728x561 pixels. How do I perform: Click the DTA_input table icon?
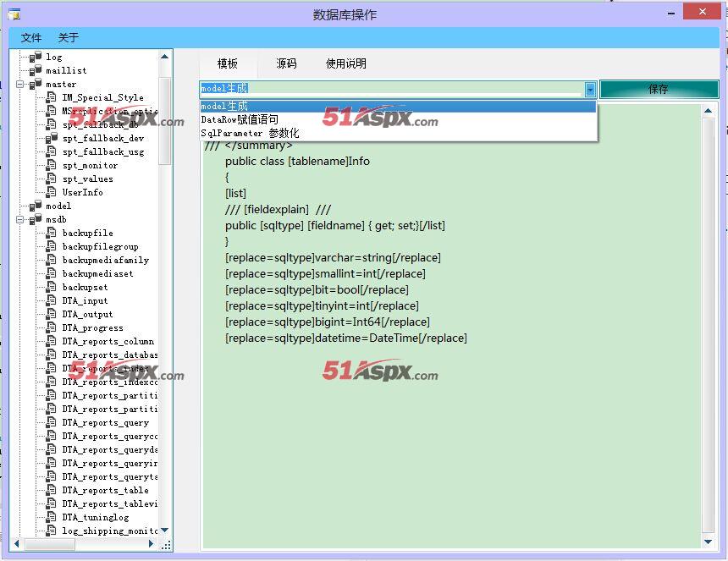[x=52, y=300]
